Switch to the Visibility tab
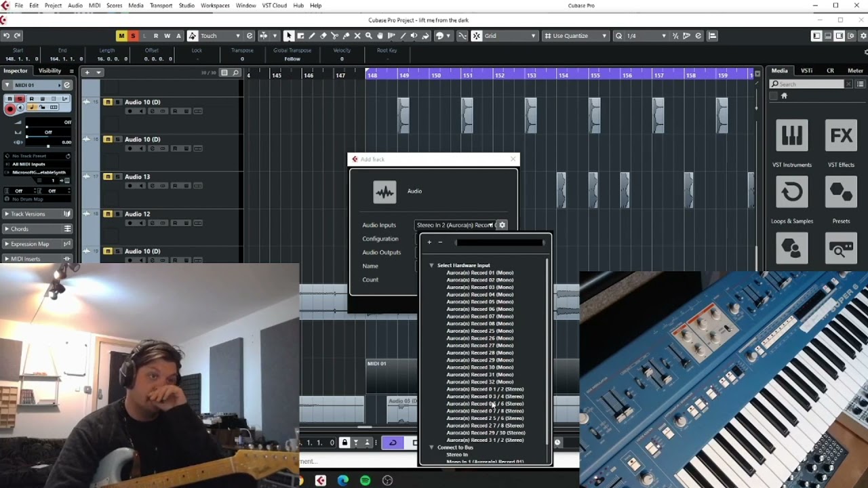Screen dimensions: 868x488 [50, 71]
